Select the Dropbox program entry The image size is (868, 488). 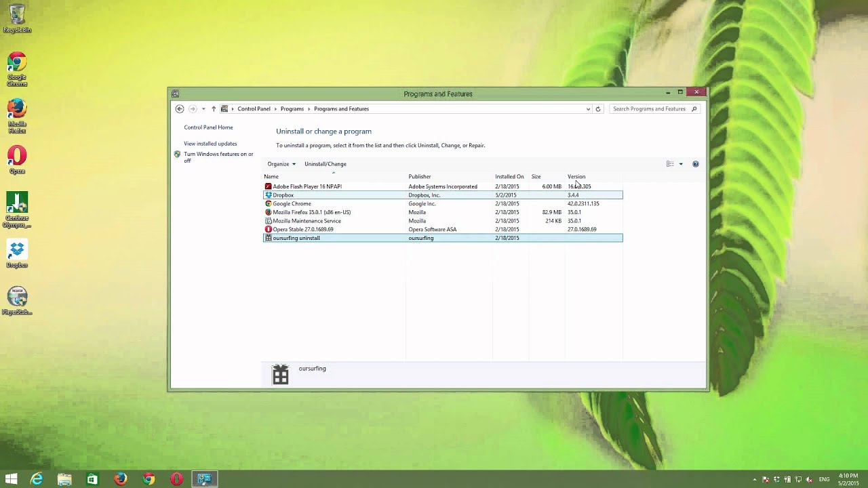point(442,195)
